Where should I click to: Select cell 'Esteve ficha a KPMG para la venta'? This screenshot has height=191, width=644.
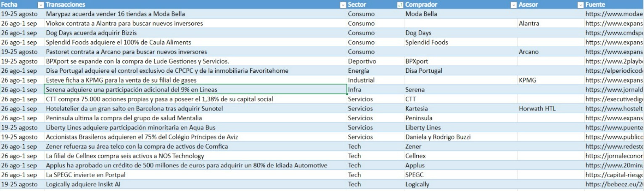(x=195, y=80)
